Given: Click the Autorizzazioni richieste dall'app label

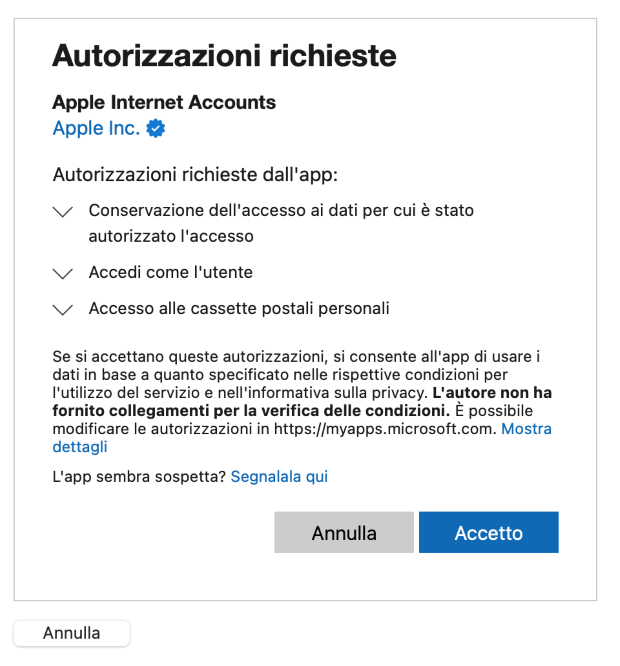Looking at the screenshot, I should tap(195, 175).
